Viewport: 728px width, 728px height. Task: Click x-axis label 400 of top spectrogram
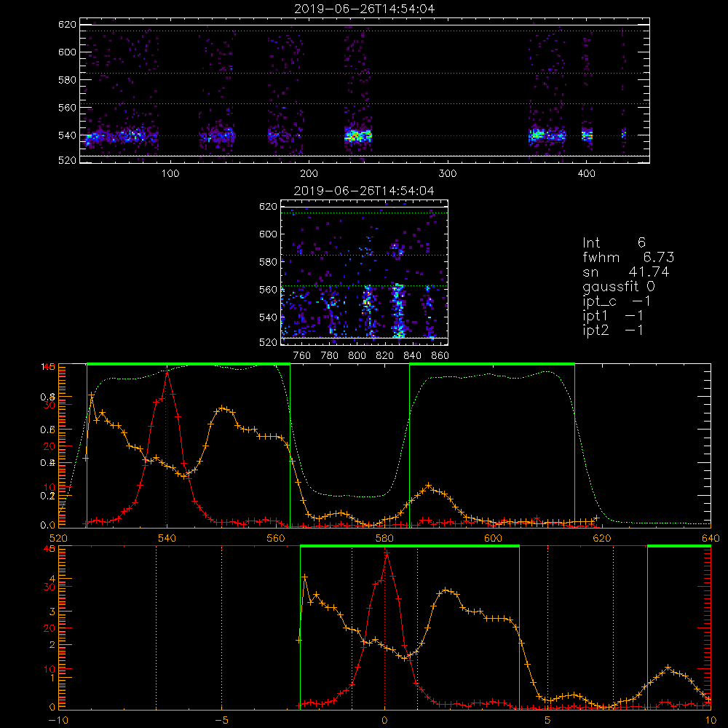pos(586,174)
